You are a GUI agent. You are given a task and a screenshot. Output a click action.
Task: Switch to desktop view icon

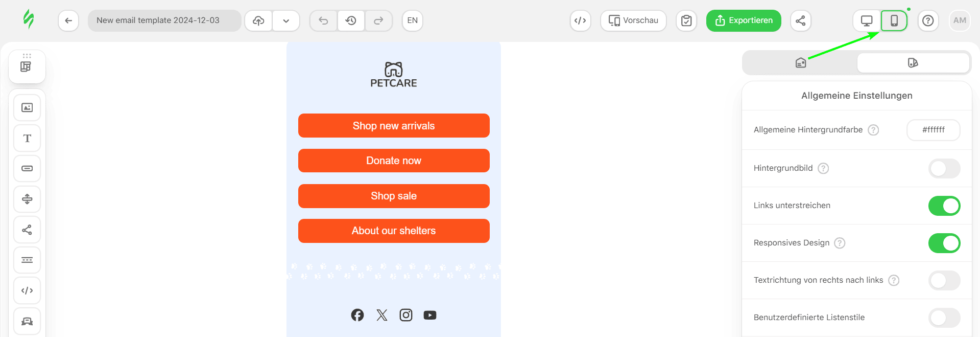point(867,21)
